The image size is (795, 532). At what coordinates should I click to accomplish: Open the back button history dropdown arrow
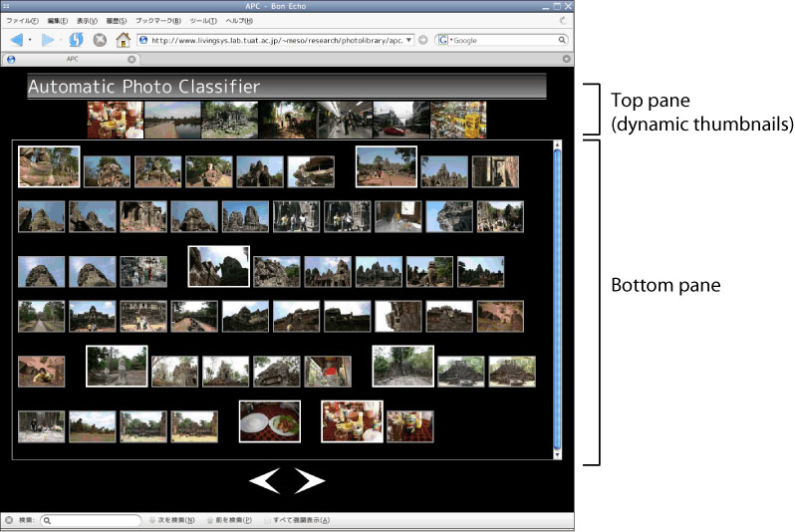31,40
